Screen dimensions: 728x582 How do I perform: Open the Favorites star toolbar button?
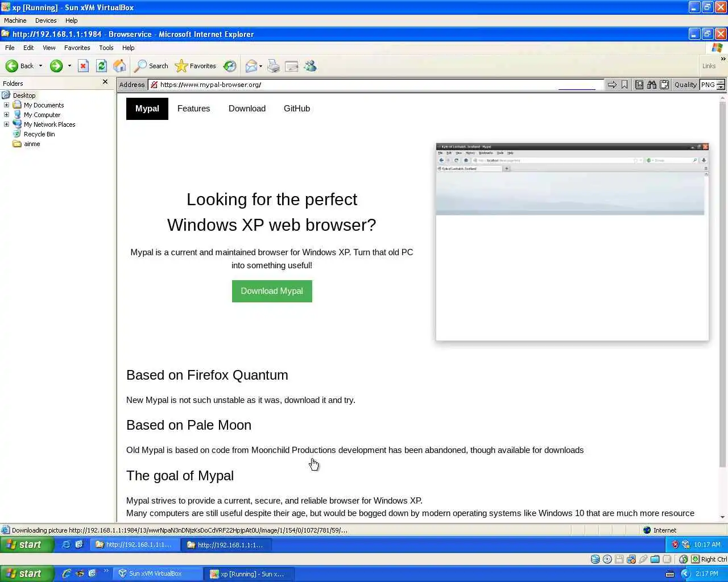pyautogui.click(x=196, y=66)
